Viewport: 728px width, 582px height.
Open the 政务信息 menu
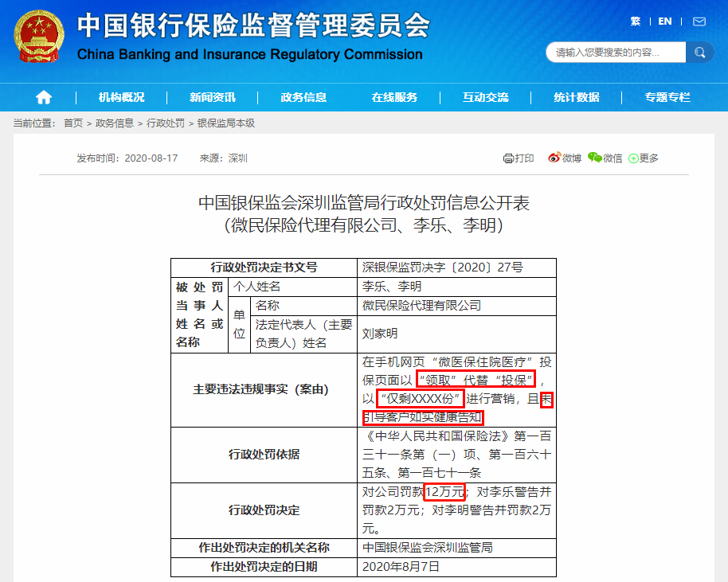303,97
